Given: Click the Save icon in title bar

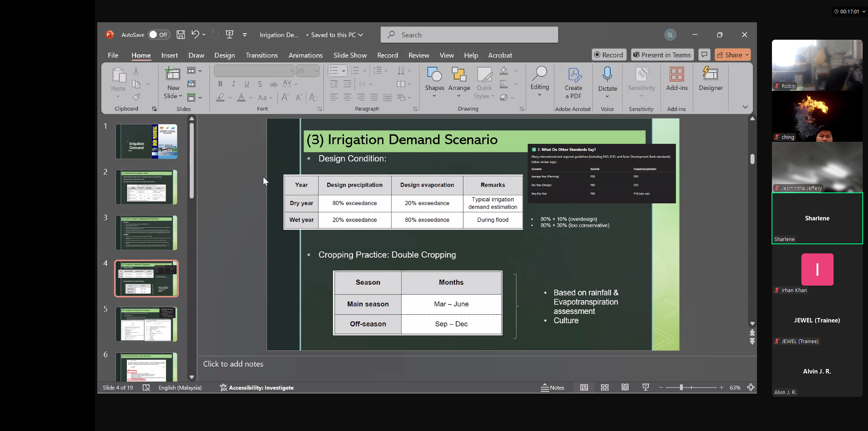Looking at the screenshot, I should pyautogui.click(x=181, y=35).
